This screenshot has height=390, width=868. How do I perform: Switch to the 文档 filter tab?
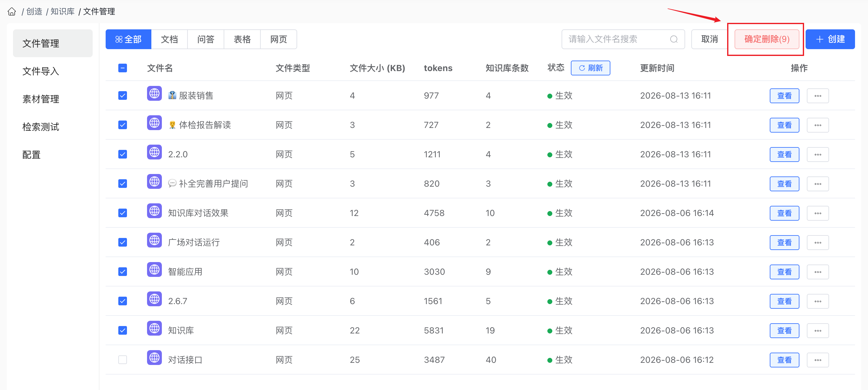169,40
